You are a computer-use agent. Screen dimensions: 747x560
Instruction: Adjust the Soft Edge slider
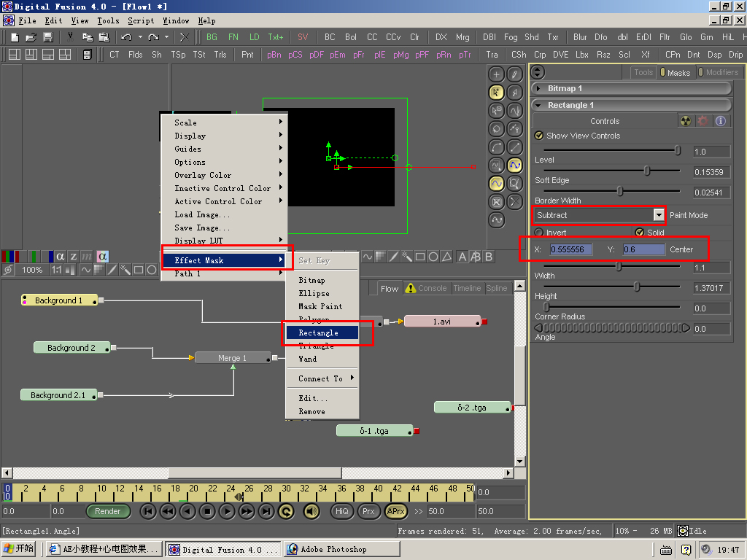point(646,171)
